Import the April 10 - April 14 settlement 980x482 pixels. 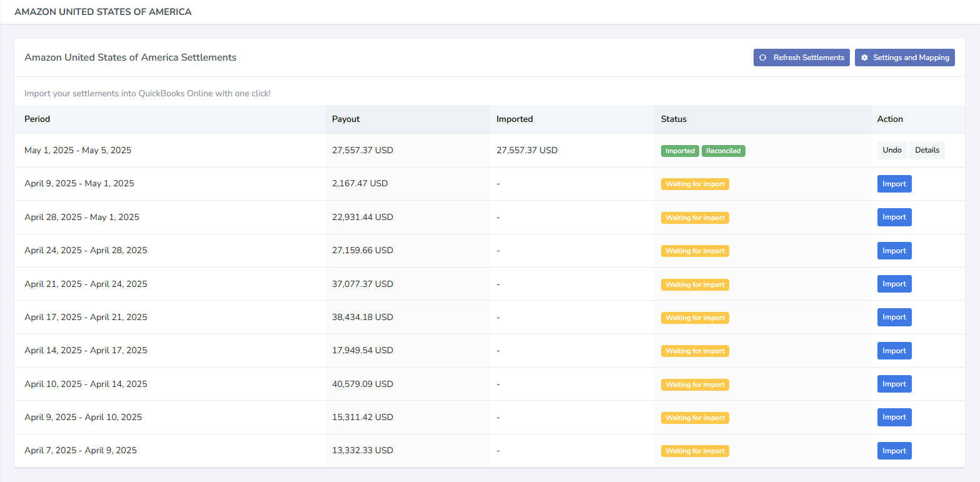pyautogui.click(x=894, y=384)
